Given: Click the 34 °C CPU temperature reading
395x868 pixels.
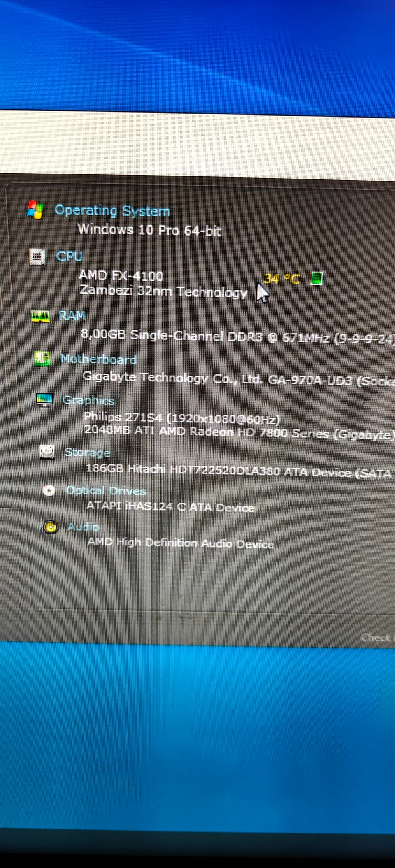Looking at the screenshot, I should coord(282,279).
